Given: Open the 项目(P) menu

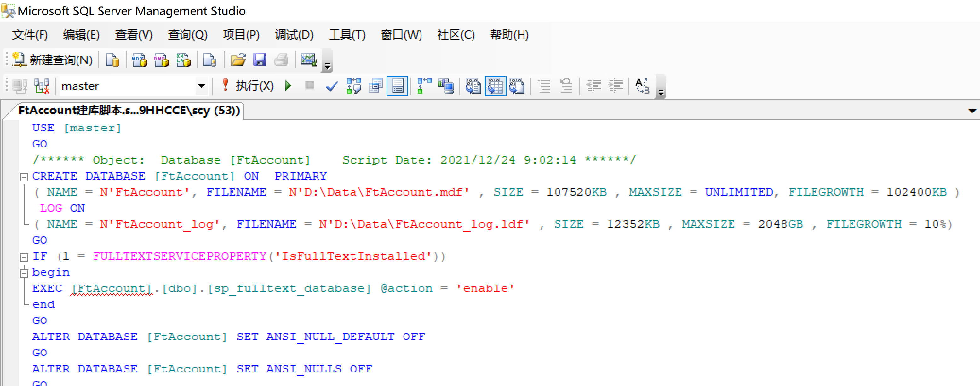Looking at the screenshot, I should pos(241,35).
